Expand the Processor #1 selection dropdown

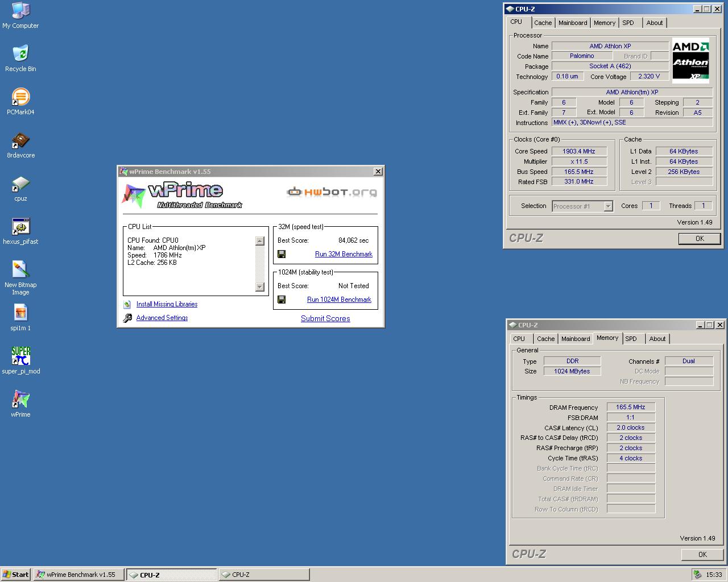pos(608,206)
